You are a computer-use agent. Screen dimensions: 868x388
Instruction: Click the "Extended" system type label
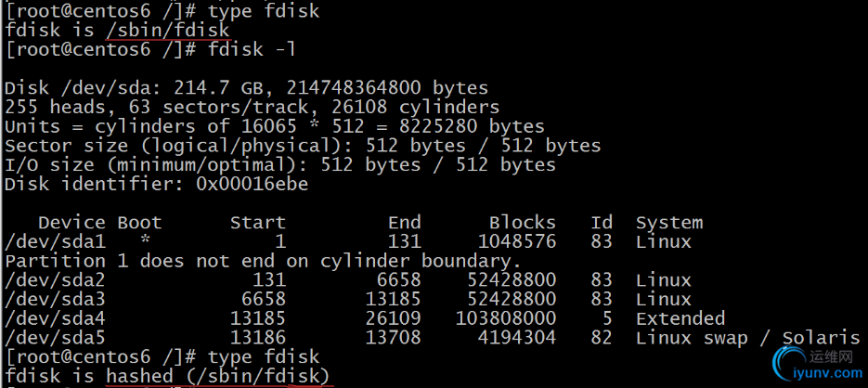[680, 318]
